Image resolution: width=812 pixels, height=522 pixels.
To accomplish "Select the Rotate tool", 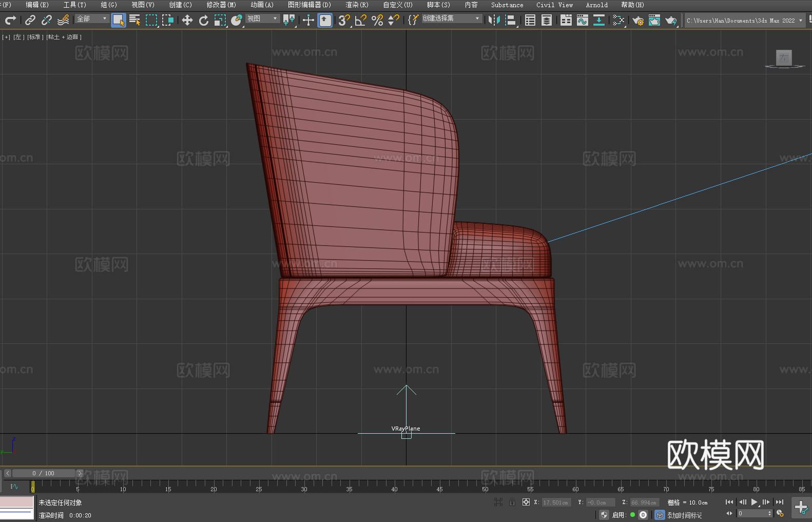I will pos(204,20).
